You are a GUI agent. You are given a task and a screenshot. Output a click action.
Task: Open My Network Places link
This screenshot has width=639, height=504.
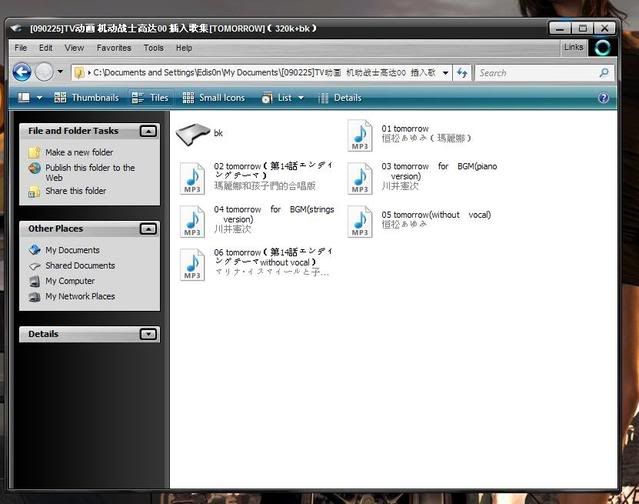pyautogui.click(x=79, y=296)
